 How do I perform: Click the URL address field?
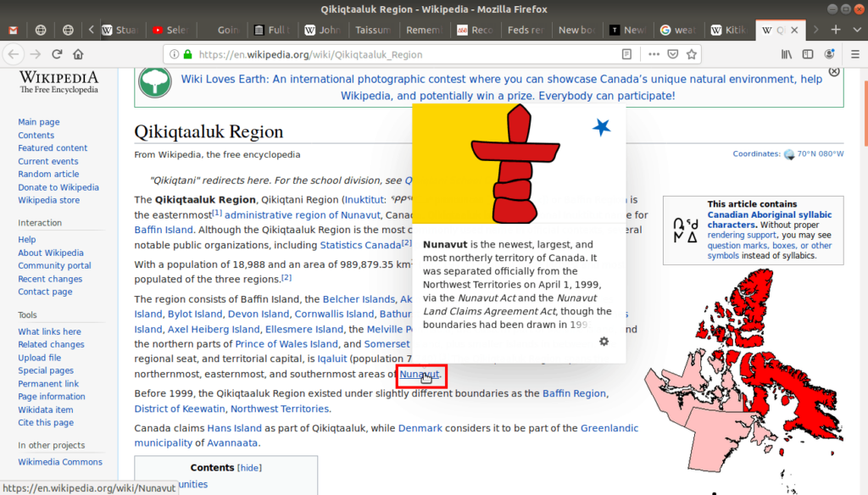tap(407, 54)
